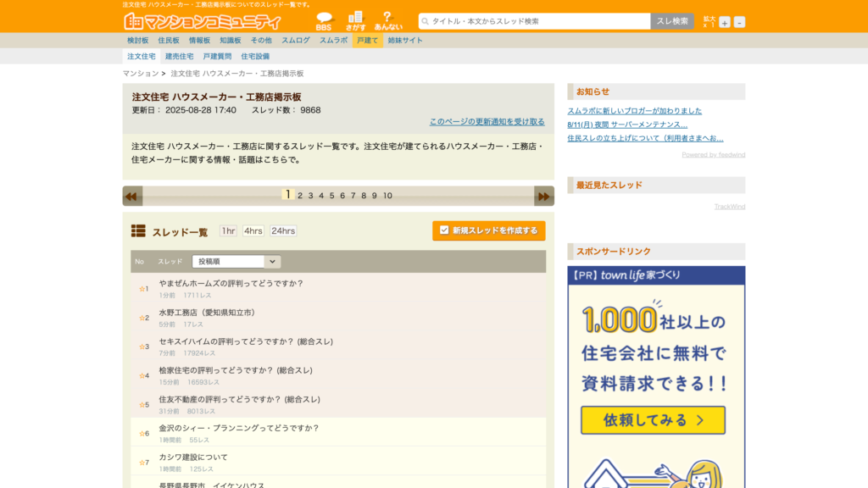Screen dimensions: 868x488
Task: Filter threads by 1hr
Action: [228, 230]
